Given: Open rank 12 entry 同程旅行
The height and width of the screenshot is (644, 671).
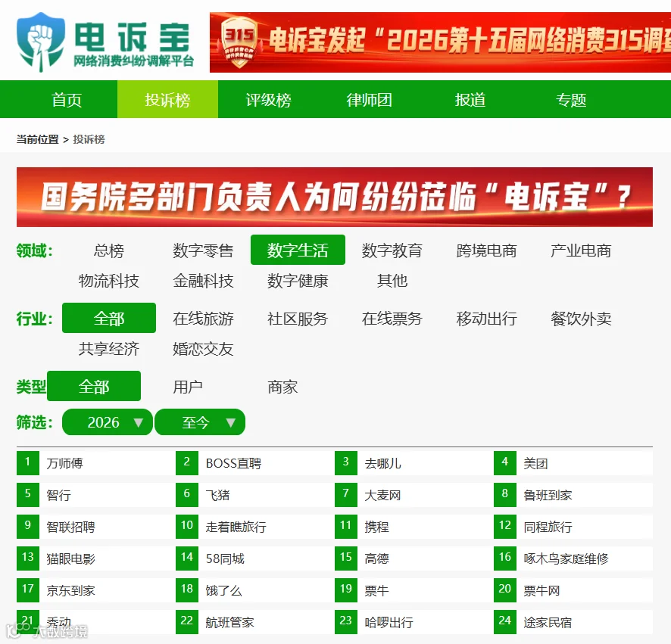Looking at the screenshot, I should pyautogui.click(x=548, y=527).
